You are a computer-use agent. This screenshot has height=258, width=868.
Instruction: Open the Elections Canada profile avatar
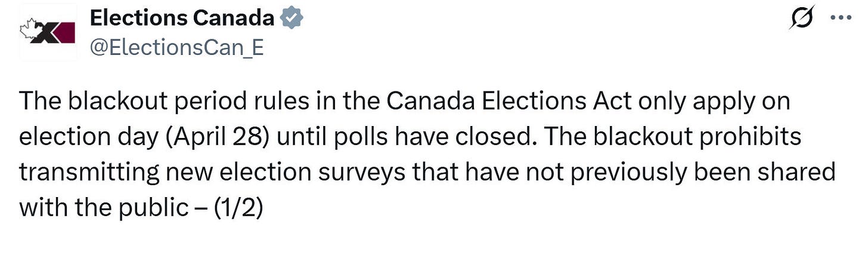coord(48,32)
